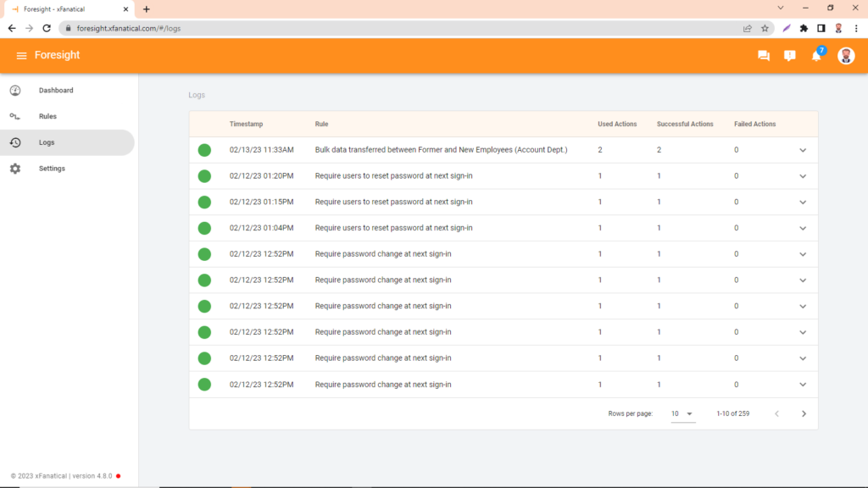868x488 pixels.
Task: Click the status dot on the 02/12/23 01:20PM row
Action: [x=204, y=175]
